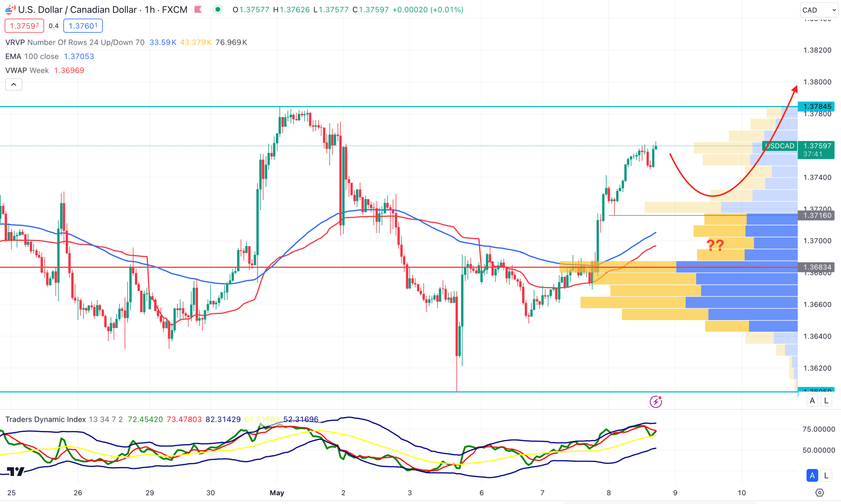Click the blue buy price 1.37601 button
This screenshot has height=504, width=841.
coord(83,26)
